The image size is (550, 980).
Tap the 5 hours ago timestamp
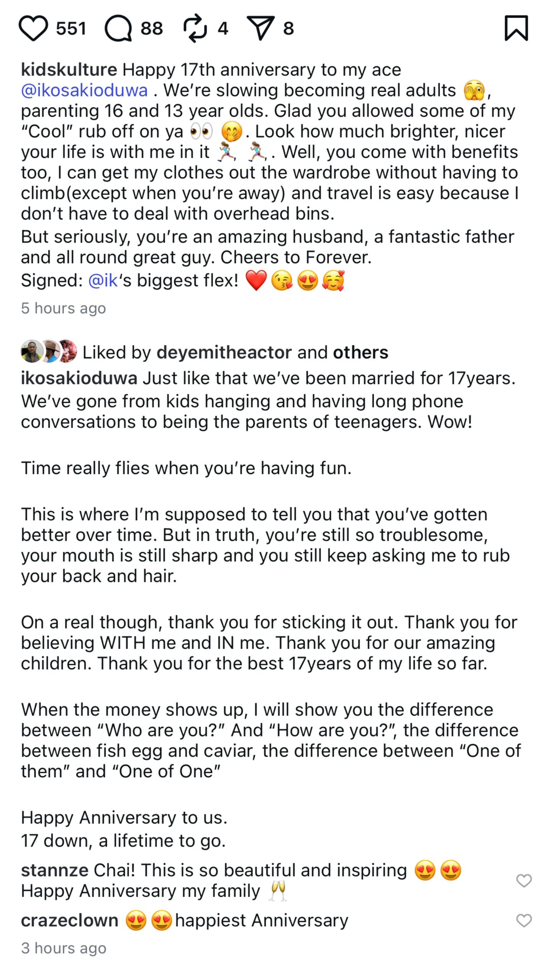pos(64,309)
